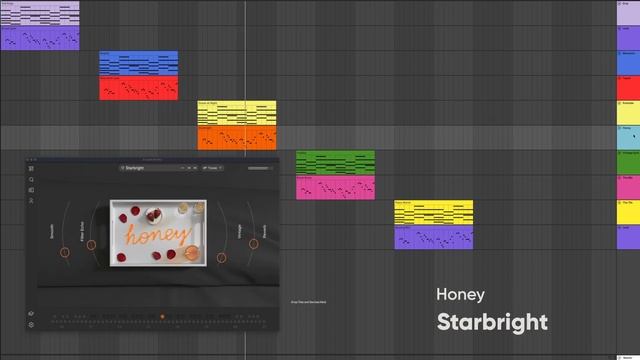Click the orange highlighted key on the plugin keyboard
This screenshot has height=360, width=640.
click(x=162, y=316)
